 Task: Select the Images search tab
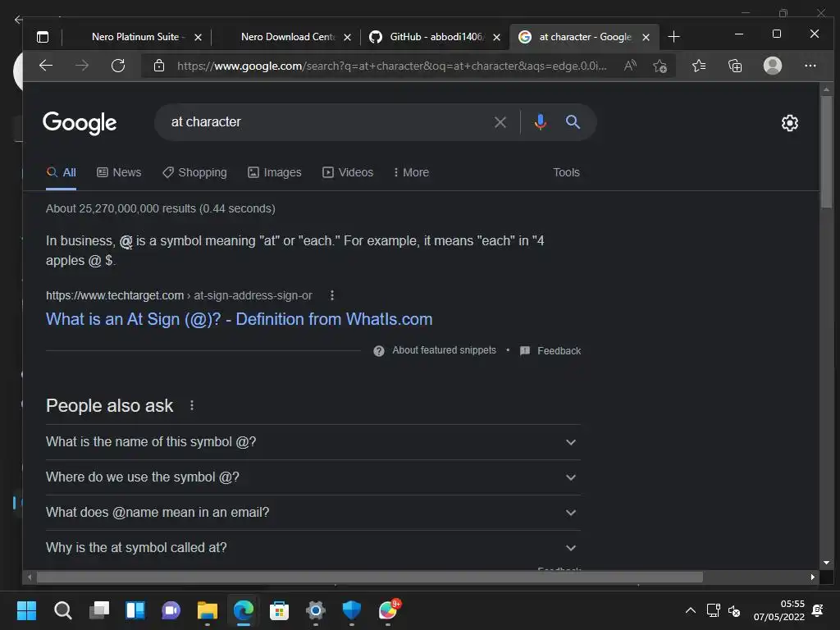pyautogui.click(x=275, y=172)
